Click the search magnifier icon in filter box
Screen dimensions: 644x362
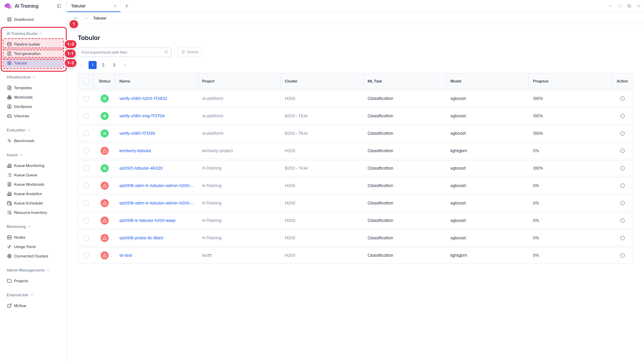pyautogui.click(x=166, y=52)
